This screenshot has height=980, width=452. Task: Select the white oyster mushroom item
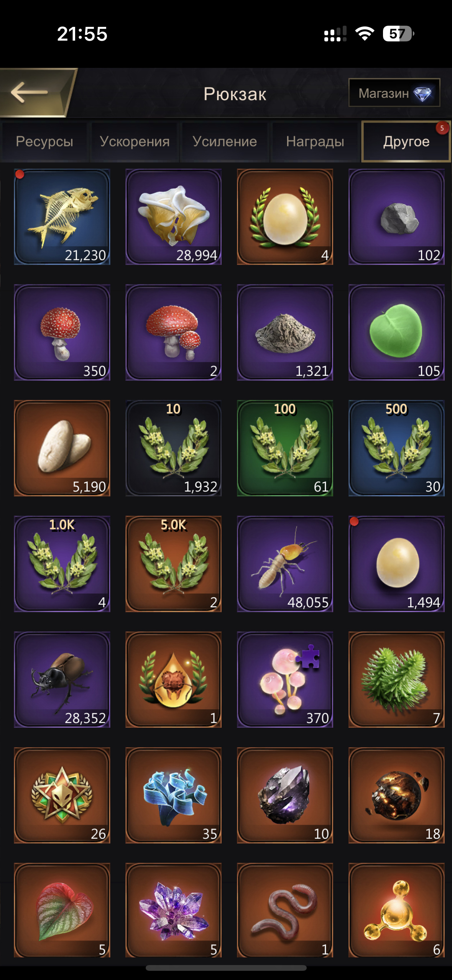coord(173,217)
